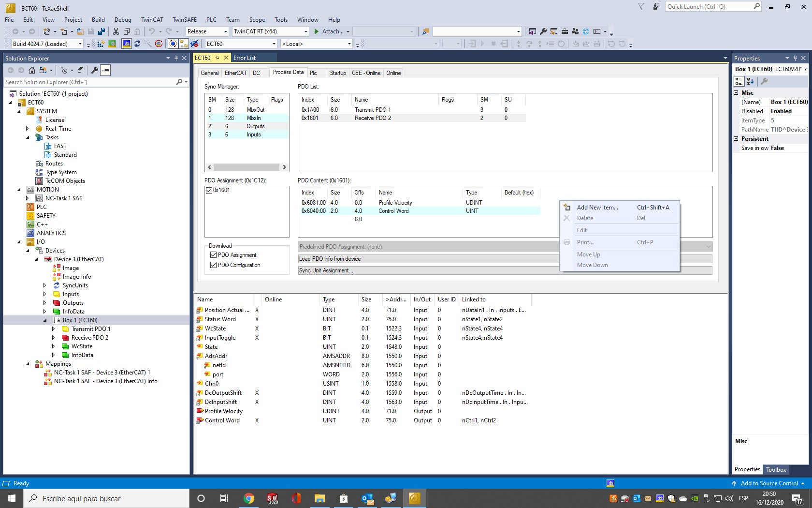812x508 pixels.
Task: Click the Restart TwinCAT in Config Mode icon
Action: click(x=127, y=44)
